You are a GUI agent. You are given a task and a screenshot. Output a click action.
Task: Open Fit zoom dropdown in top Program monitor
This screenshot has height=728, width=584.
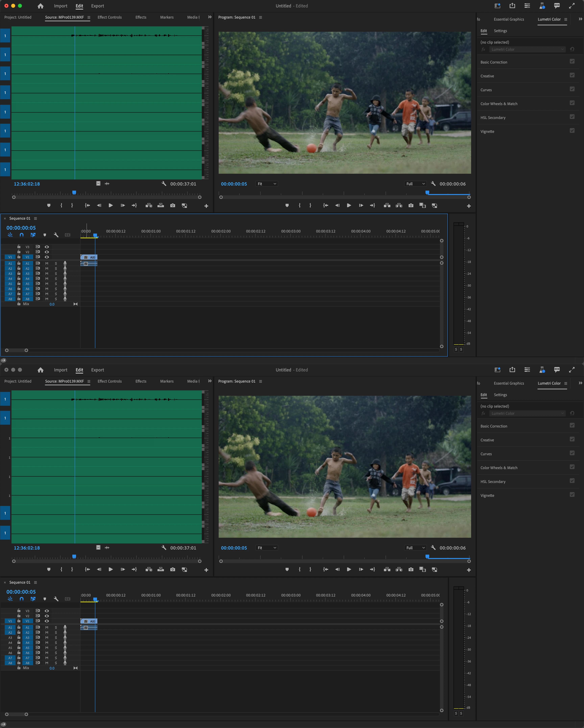tap(267, 184)
